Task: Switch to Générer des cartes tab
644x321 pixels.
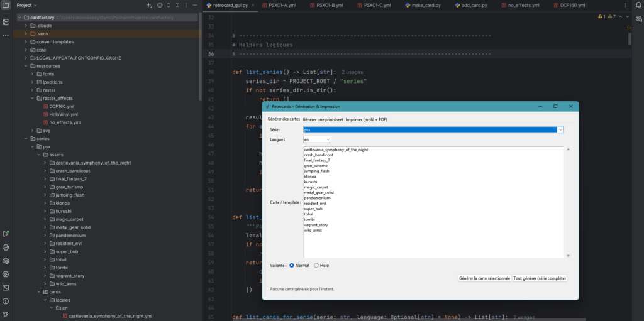Action: [x=284, y=119]
